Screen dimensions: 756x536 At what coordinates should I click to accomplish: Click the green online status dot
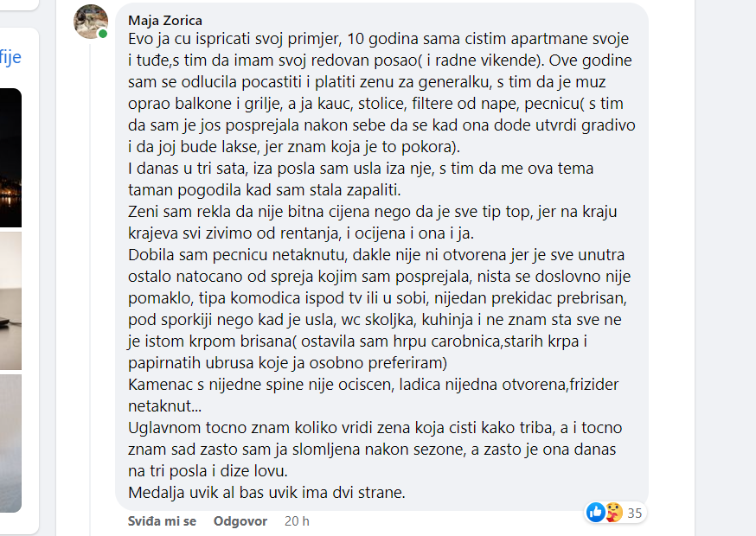coord(102,34)
